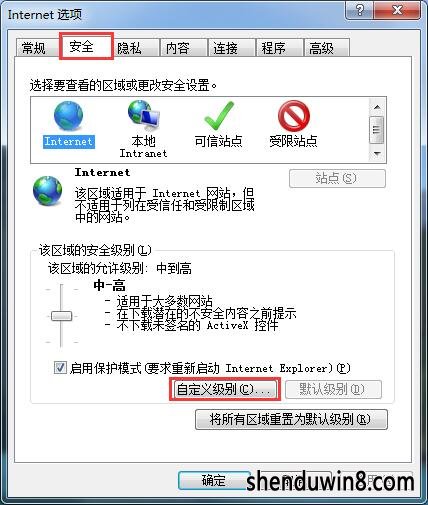Click the large Internet globe description icon
Image resolution: width=428 pixels, height=505 pixels.
47,190
